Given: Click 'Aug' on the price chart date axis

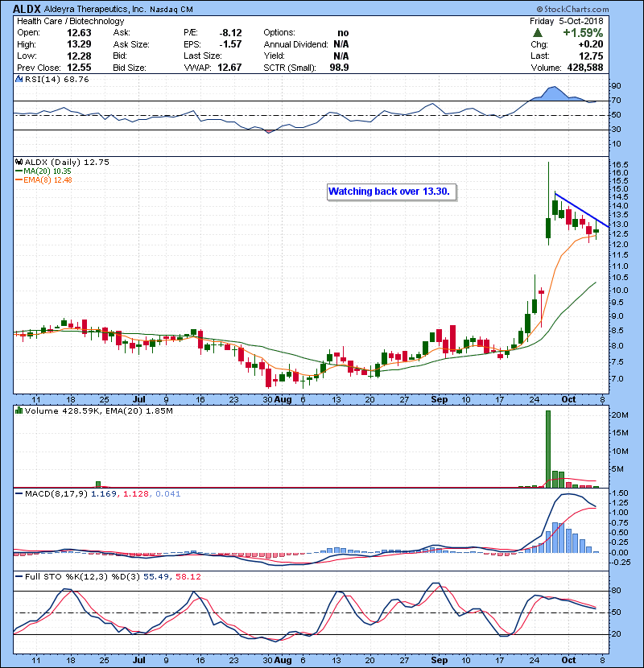Looking at the screenshot, I should [283, 400].
